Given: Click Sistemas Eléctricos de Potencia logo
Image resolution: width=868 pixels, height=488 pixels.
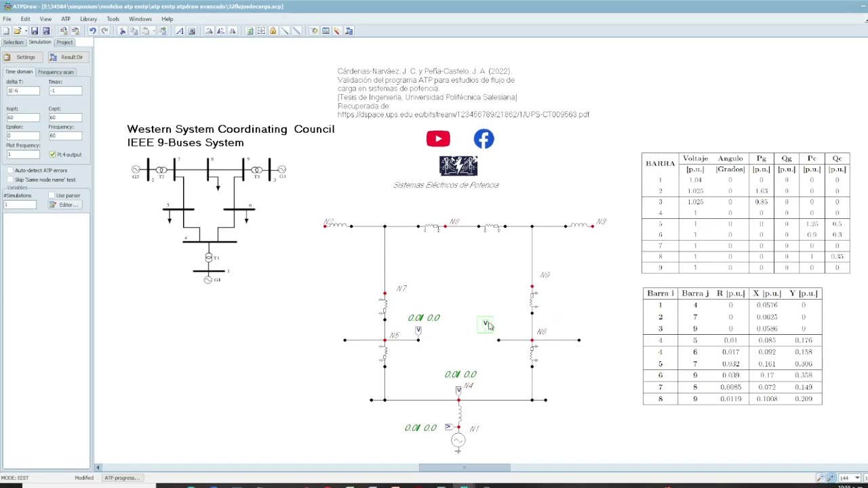Looking at the screenshot, I should (458, 166).
